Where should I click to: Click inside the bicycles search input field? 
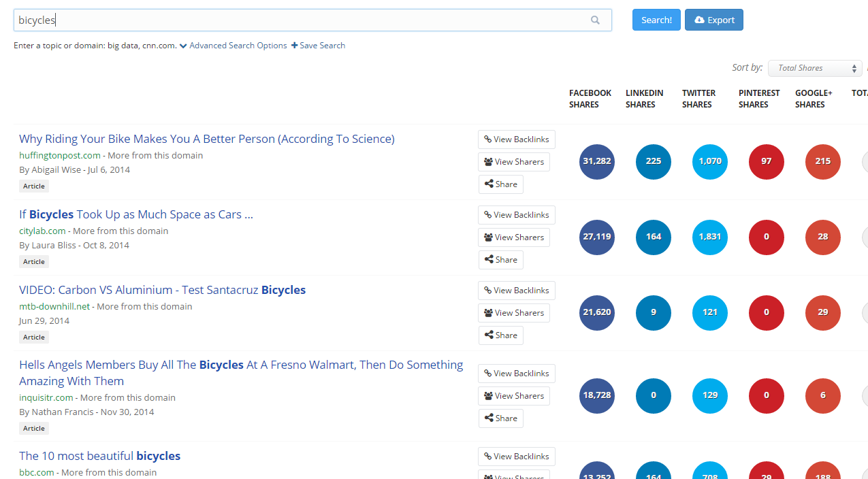pos(272,20)
